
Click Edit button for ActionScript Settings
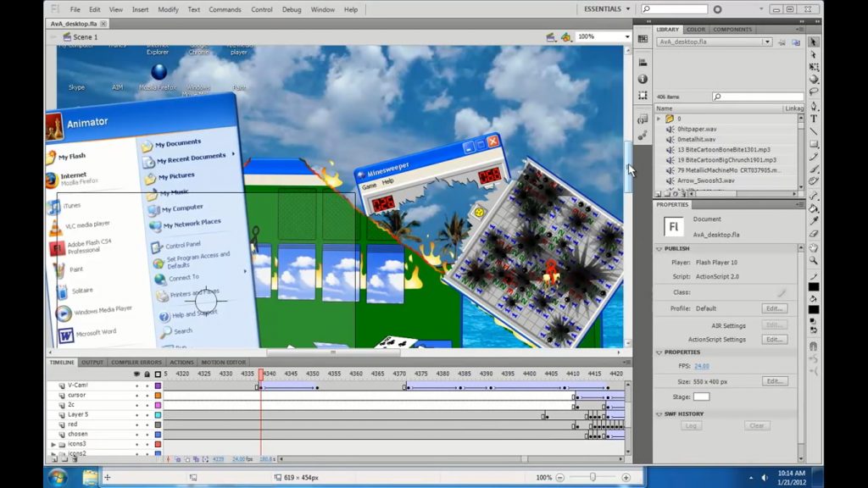pyautogui.click(x=774, y=340)
